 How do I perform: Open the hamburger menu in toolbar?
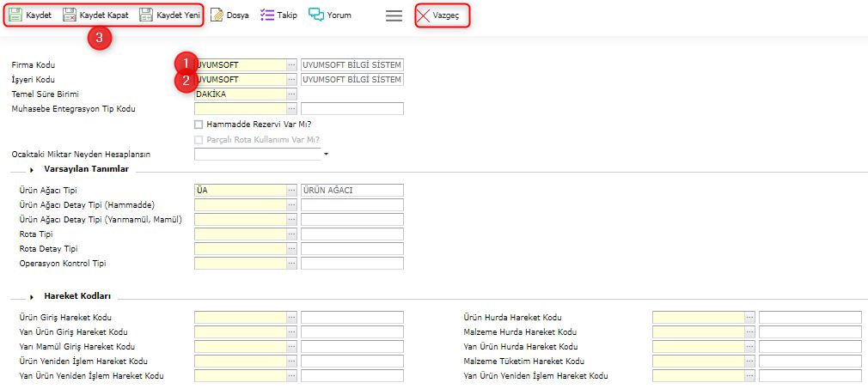pyautogui.click(x=394, y=15)
